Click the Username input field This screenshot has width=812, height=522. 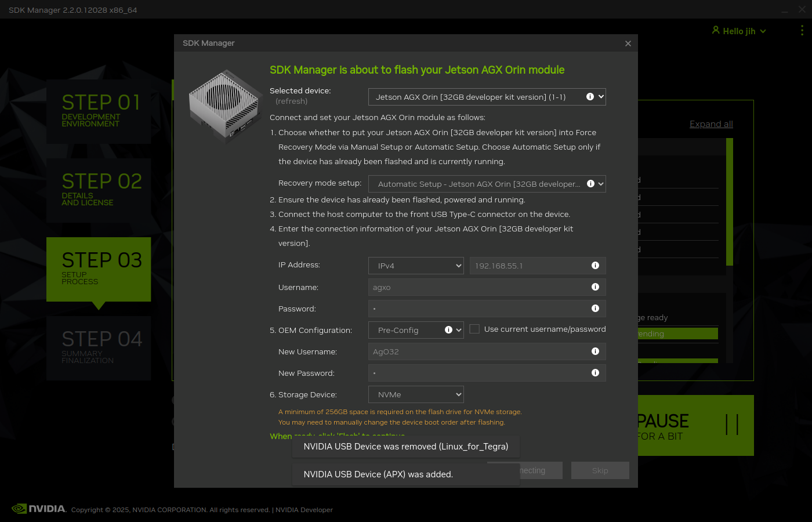pyautogui.click(x=487, y=287)
